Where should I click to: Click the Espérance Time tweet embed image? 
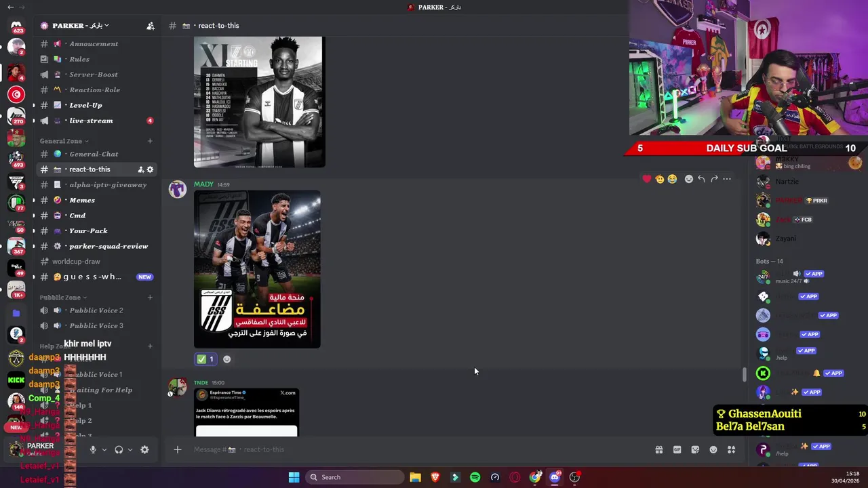point(246,412)
